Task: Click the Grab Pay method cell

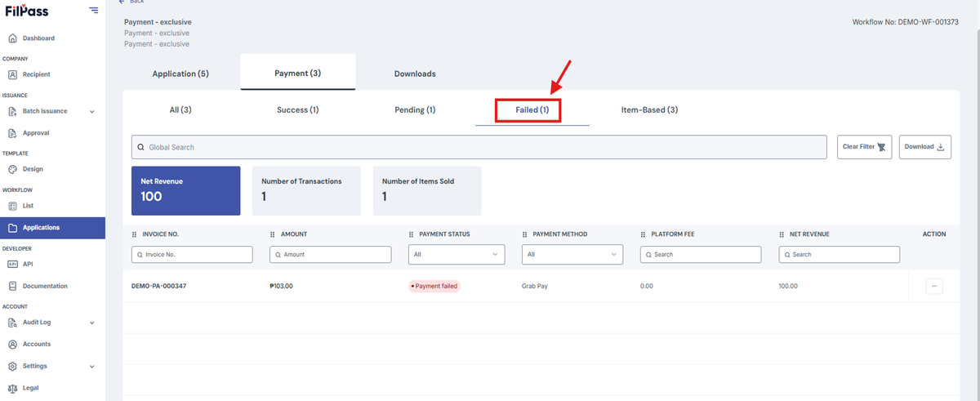Action: 535,286
